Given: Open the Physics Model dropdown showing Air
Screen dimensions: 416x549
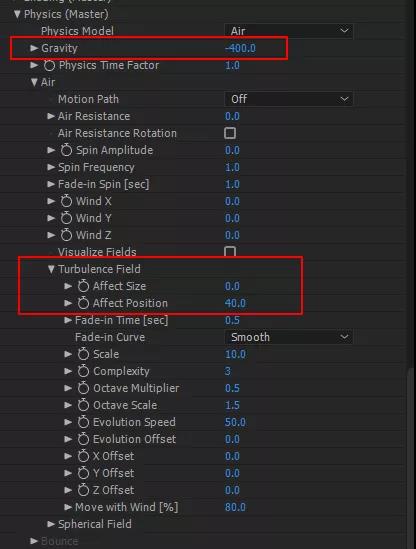Looking at the screenshot, I should click(289, 31).
